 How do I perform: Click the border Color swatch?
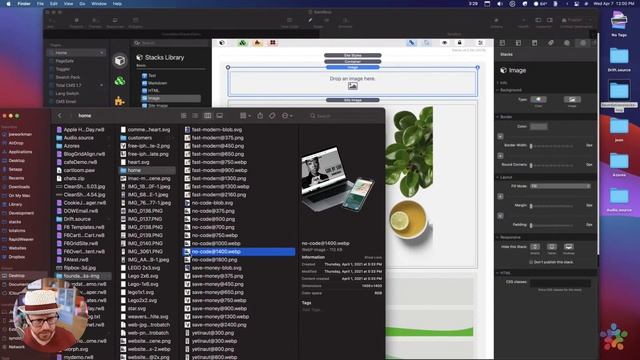point(538,127)
